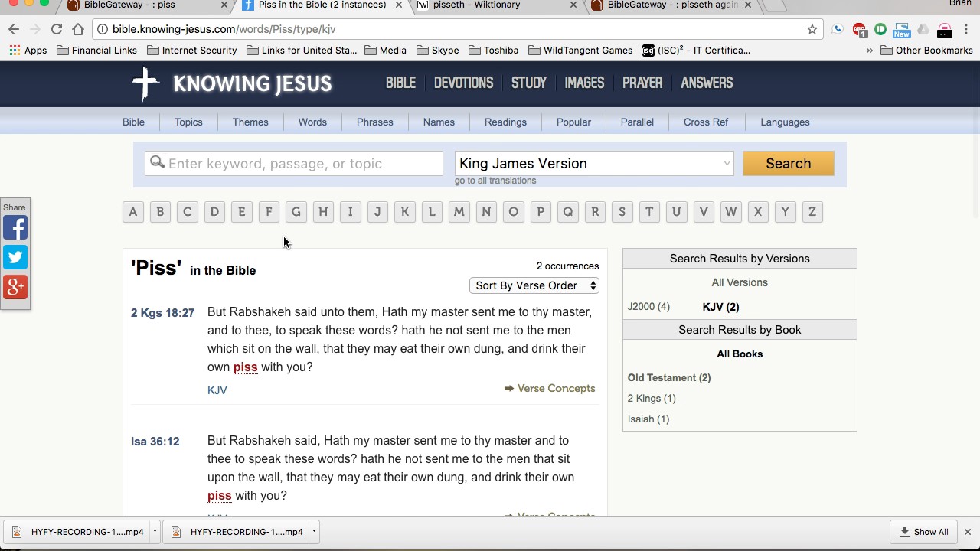Select Words in sub navigation

(x=312, y=122)
